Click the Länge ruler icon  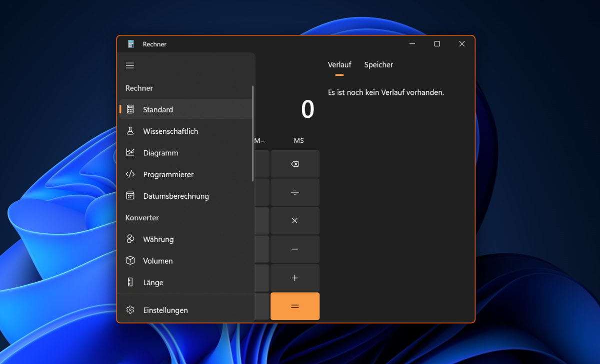pyautogui.click(x=130, y=282)
